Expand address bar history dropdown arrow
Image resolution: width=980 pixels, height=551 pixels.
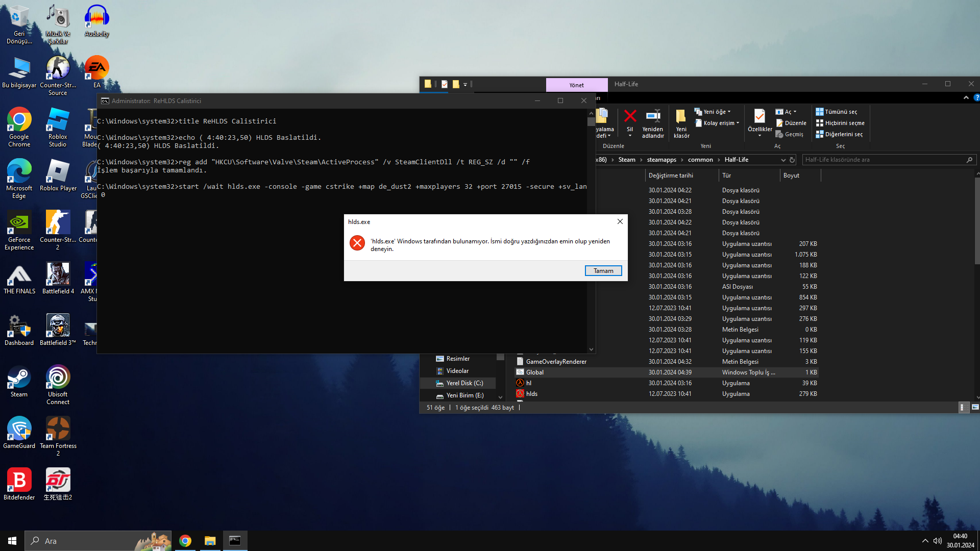click(783, 160)
